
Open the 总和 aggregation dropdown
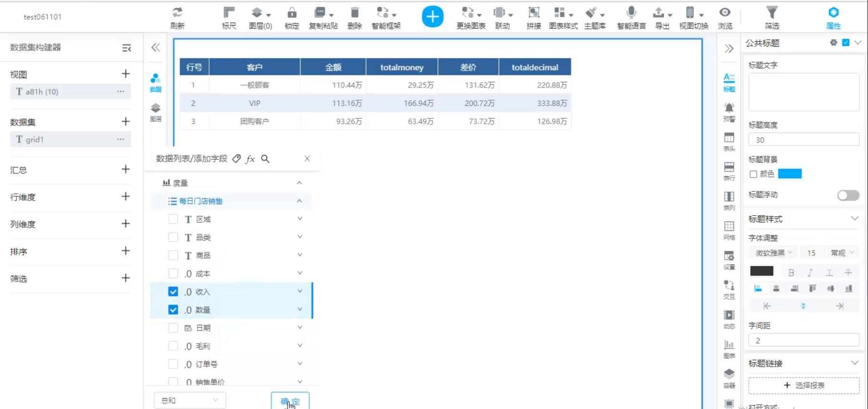coord(189,400)
